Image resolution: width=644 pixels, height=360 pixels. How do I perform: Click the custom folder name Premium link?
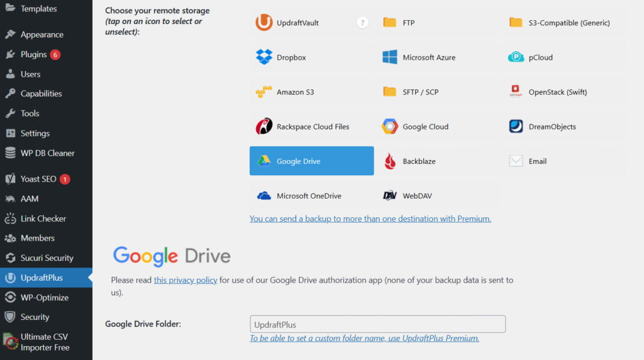364,338
